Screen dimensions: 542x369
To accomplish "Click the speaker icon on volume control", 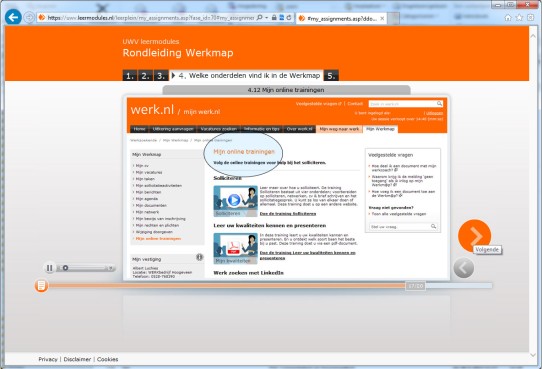I will pos(111,268).
